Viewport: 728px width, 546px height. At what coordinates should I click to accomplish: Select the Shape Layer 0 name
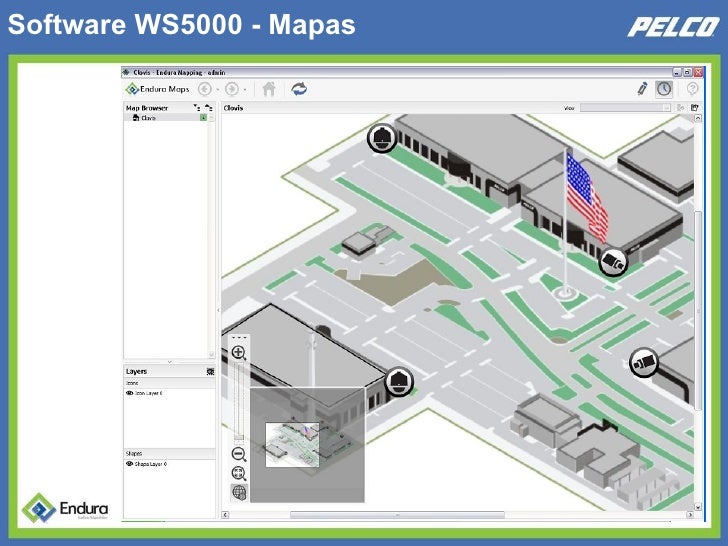click(151, 464)
